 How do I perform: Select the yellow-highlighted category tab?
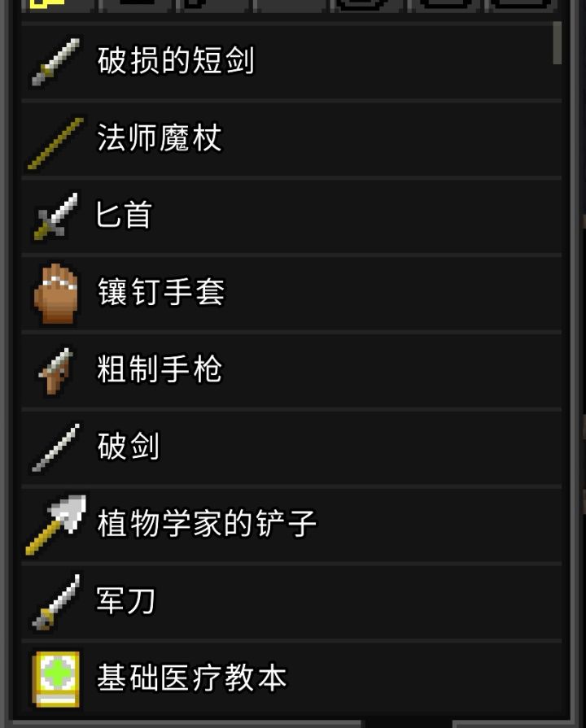[56, 5]
